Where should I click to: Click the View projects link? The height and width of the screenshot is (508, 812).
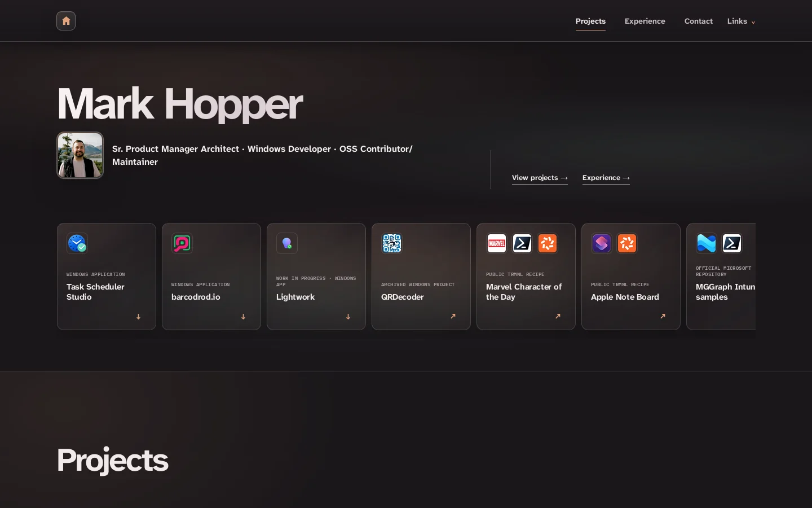coord(540,178)
